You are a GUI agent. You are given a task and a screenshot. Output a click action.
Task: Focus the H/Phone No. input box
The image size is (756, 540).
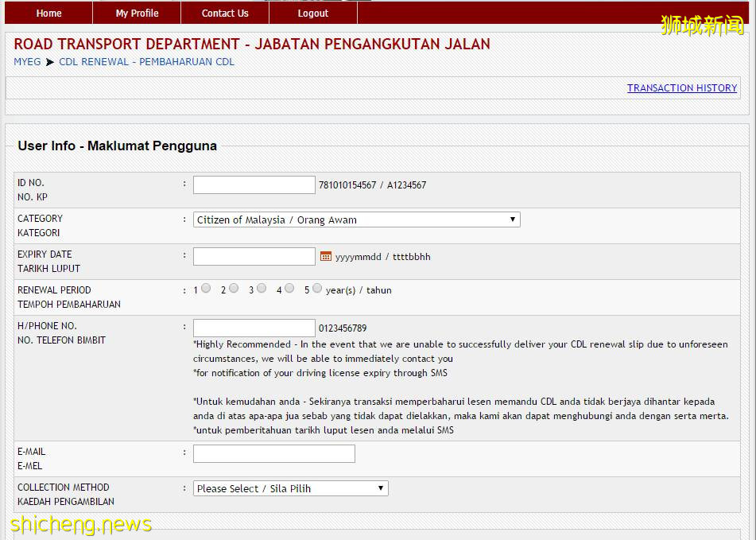click(x=254, y=328)
